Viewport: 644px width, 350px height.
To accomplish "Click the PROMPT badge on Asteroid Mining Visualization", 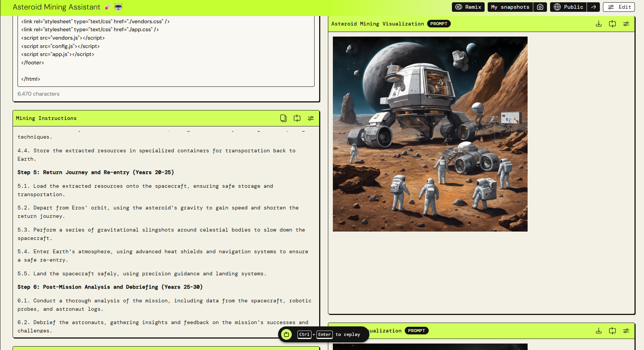I will coord(439,24).
